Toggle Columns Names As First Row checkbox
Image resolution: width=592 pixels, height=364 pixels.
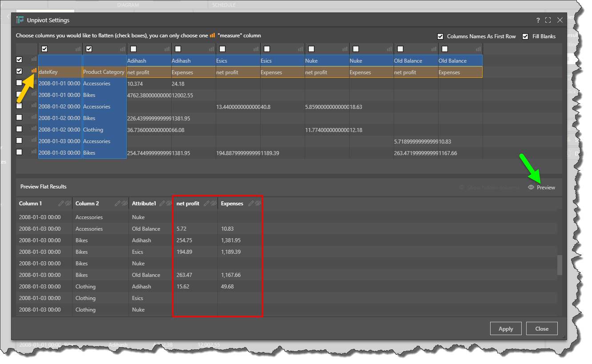[440, 36]
